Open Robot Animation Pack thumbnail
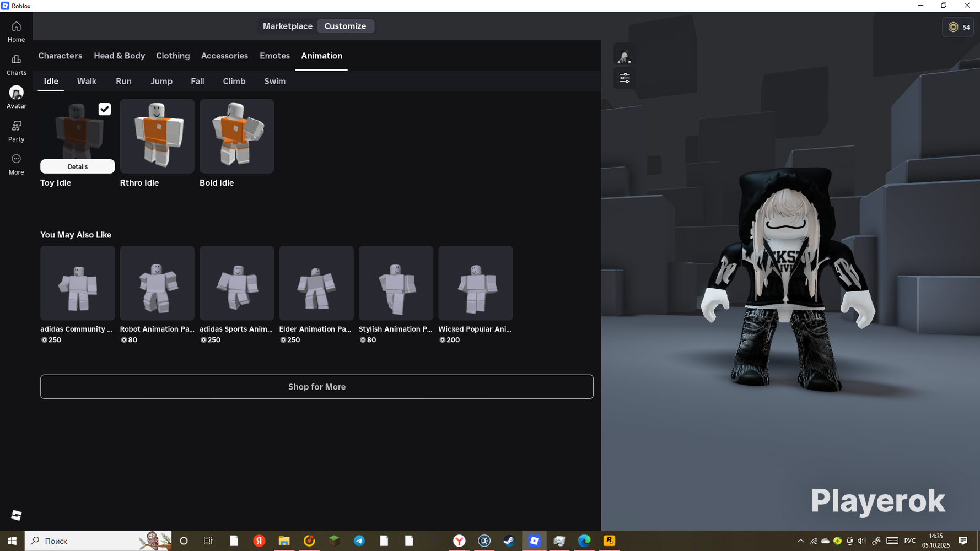Viewport: 980px width, 551px height. pos(157,283)
